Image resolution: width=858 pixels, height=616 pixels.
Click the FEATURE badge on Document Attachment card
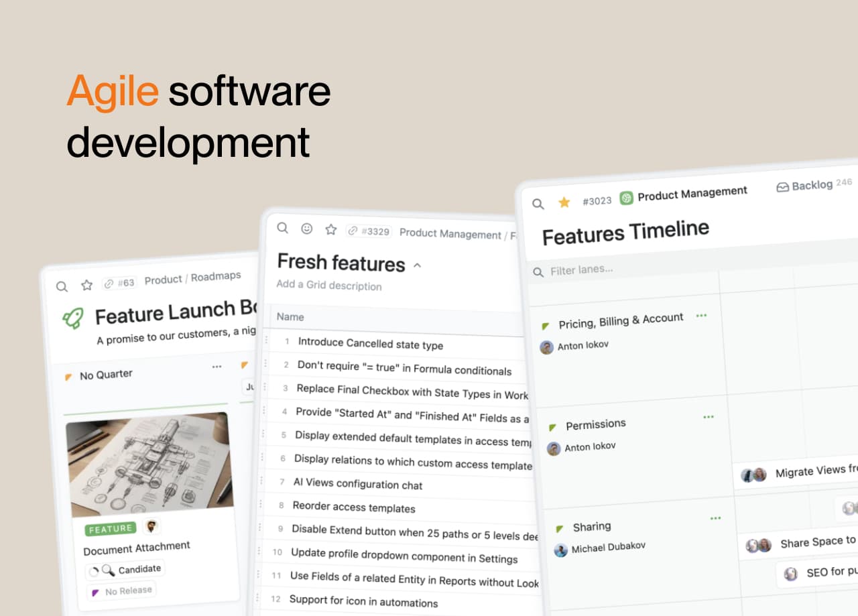point(111,529)
